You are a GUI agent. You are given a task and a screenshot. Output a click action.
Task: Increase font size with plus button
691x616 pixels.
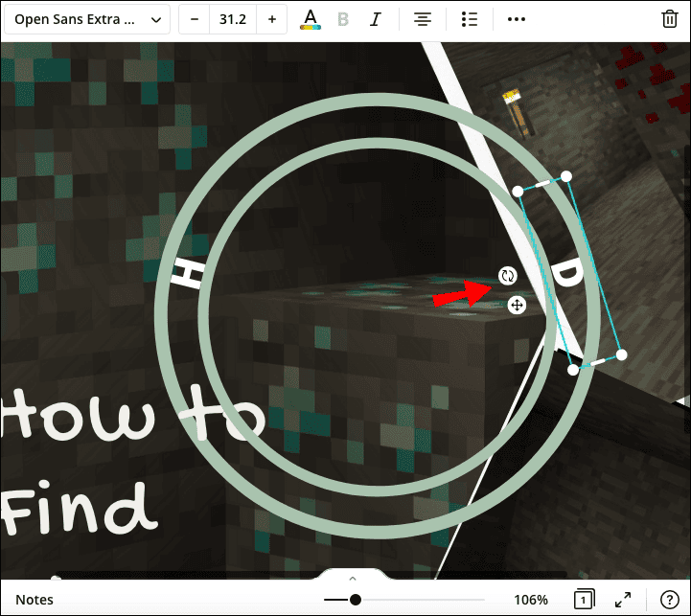[x=272, y=19]
